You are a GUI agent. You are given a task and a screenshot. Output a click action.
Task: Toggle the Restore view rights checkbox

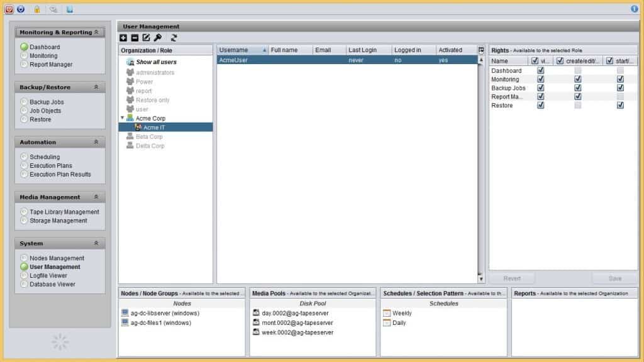coord(541,106)
